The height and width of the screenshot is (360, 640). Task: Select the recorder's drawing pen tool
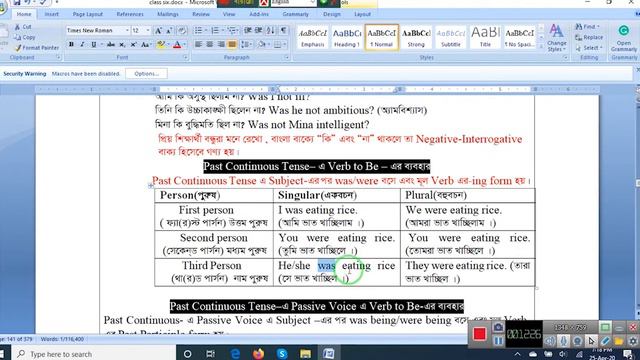(x=605, y=340)
